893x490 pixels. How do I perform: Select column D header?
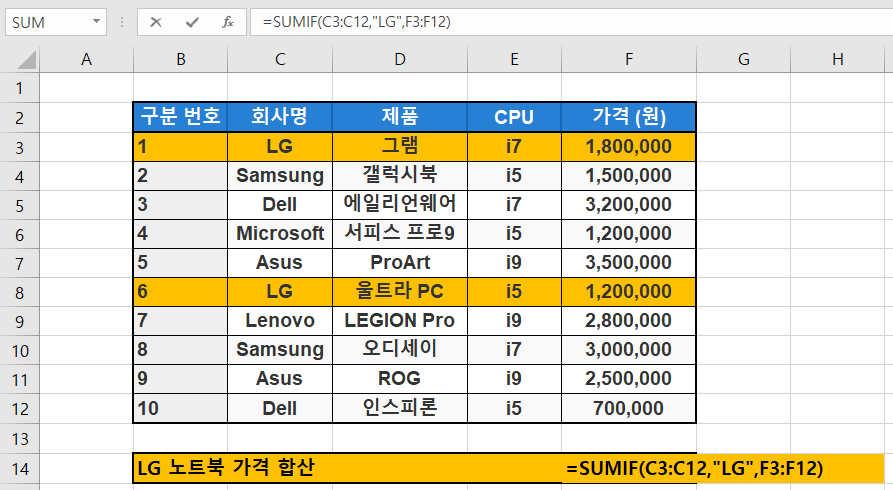coord(400,59)
